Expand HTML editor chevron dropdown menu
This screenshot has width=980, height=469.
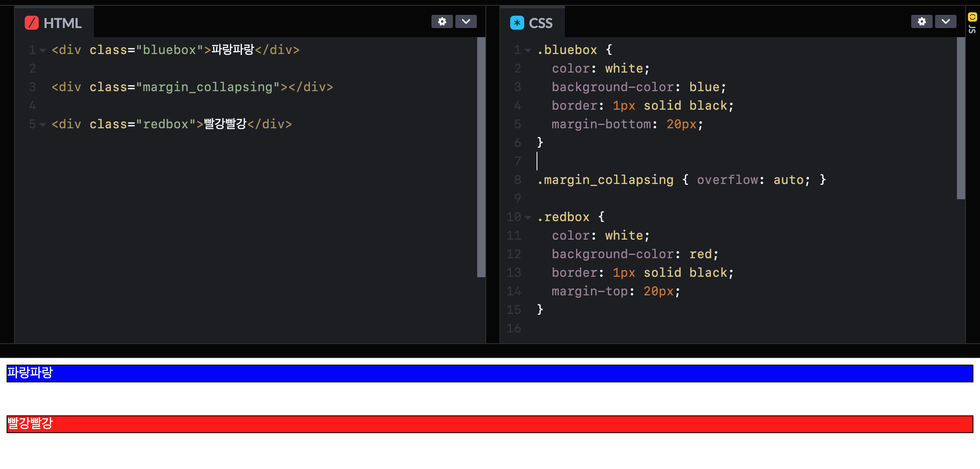(x=466, y=21)
